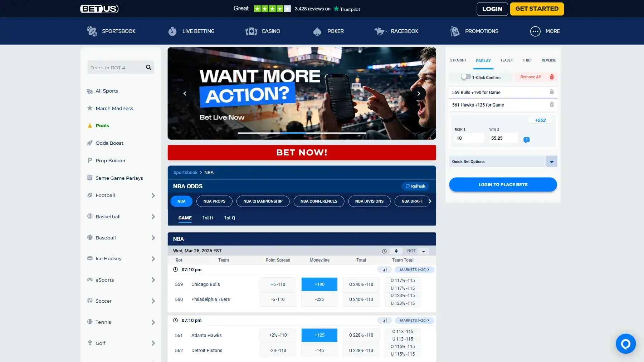Switch to Teaser bet tab
Viewport: 644px width, 362px height.
[506, 60]
